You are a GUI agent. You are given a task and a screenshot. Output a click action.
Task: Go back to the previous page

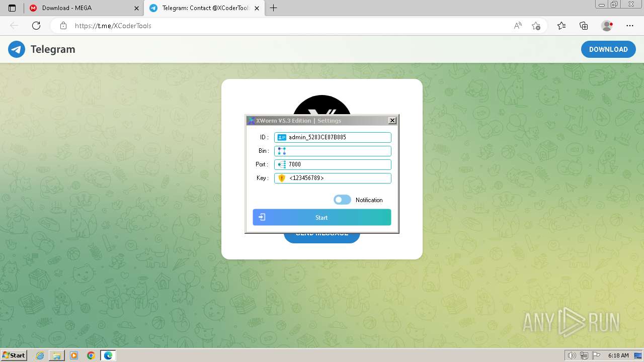click(x=14, y=26)
